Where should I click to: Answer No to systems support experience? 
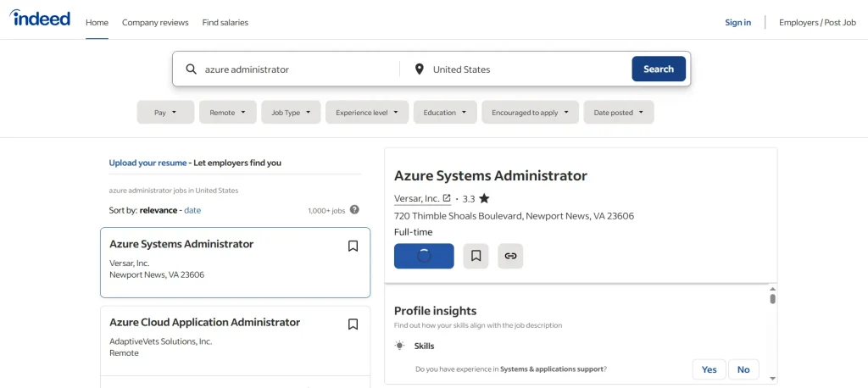click(743, 369)
